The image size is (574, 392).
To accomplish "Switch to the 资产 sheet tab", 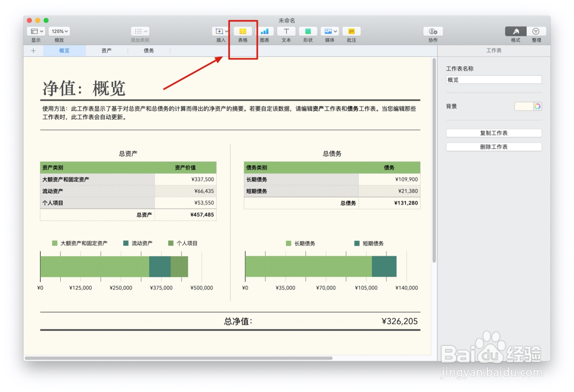I will click(106, 51).
